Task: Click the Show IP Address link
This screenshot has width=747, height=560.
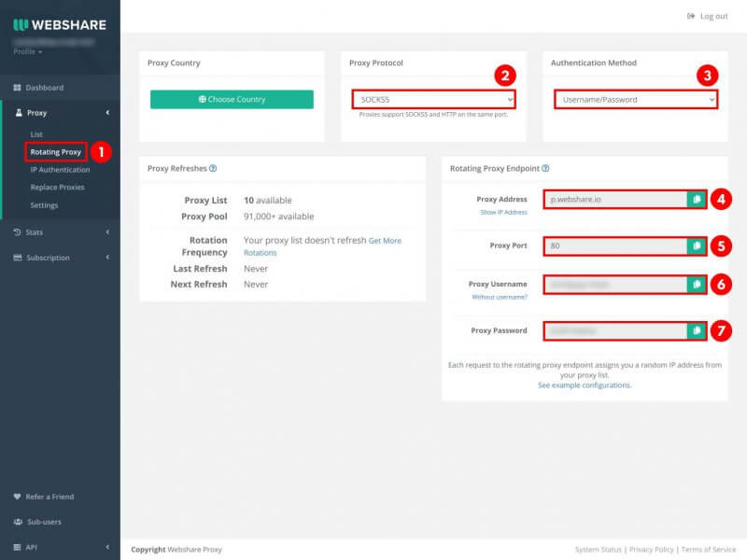Action: coord(503,213)
